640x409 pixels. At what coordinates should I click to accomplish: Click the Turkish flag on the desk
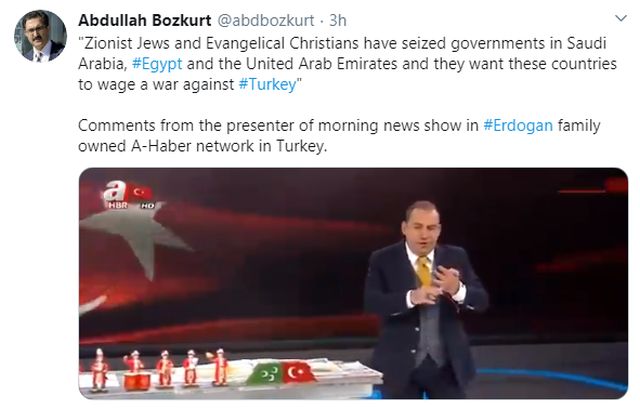coord(298,372)
